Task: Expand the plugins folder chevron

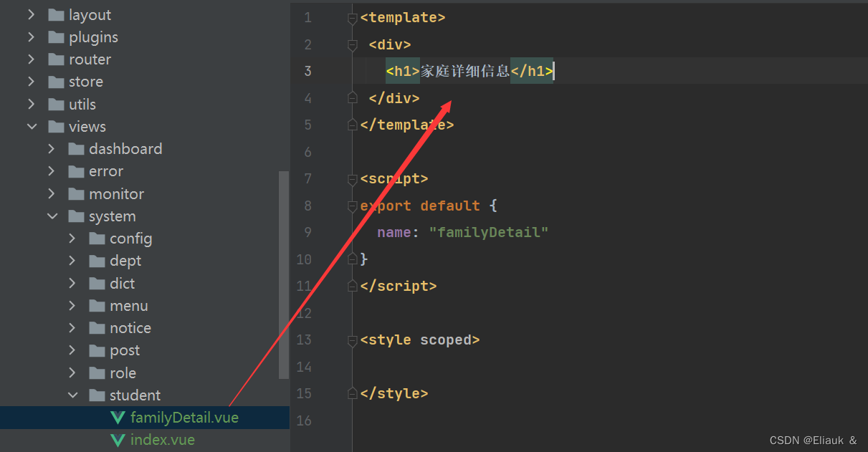Action: pos(31,37)
